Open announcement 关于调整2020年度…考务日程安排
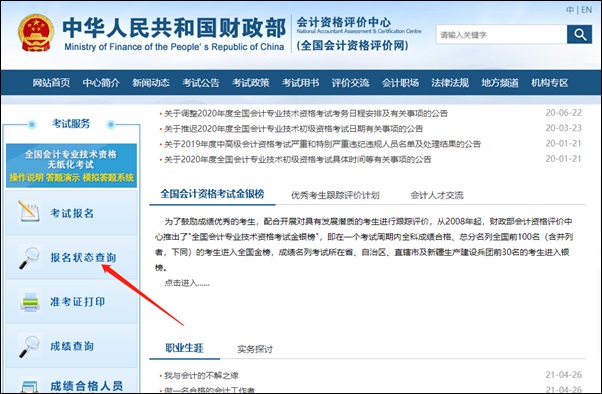Image resolution: width=602 pixels, height=394 pixels. tap(306, 113)
